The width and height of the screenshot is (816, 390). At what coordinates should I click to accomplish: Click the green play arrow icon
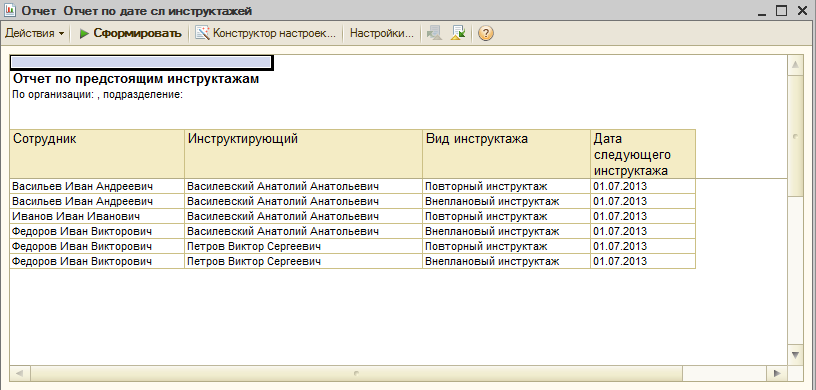coord(84,34)
